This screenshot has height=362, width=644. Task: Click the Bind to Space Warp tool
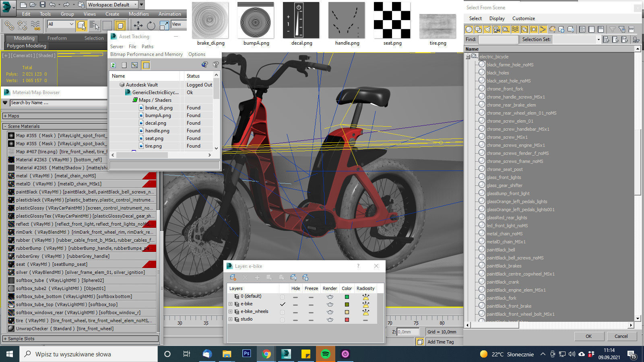(35, 25)
